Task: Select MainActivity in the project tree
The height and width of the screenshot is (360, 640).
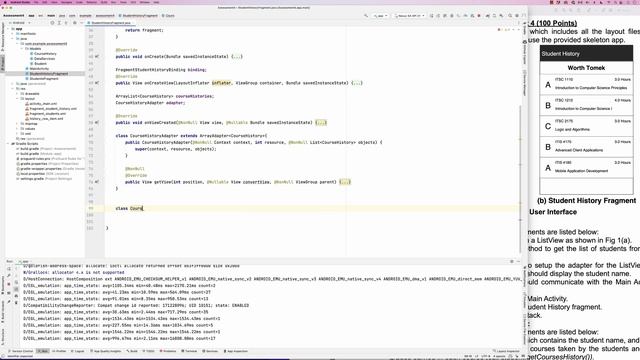Action: (x=39, y=69)
